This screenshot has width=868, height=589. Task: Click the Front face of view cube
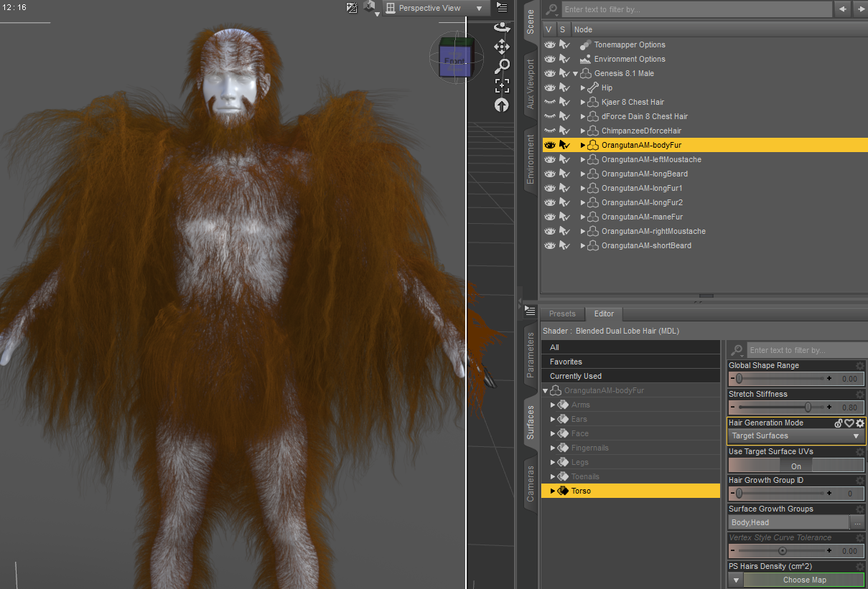tap(454, 62)
